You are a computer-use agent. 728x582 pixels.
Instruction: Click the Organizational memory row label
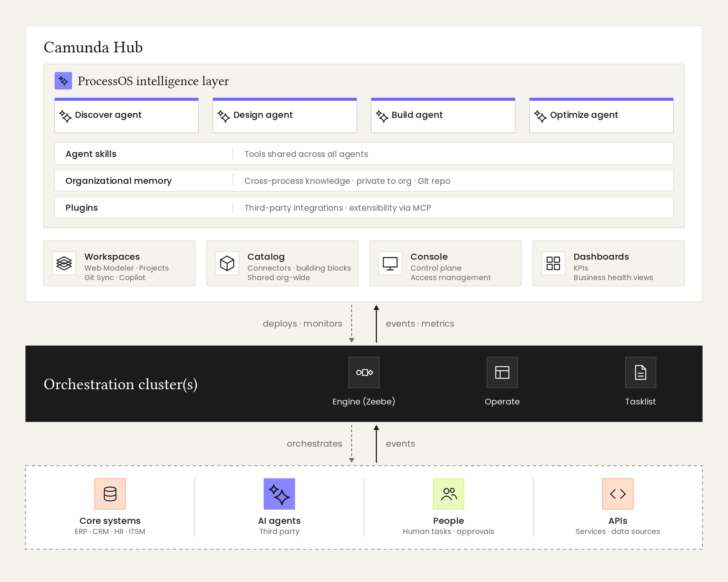119,181
